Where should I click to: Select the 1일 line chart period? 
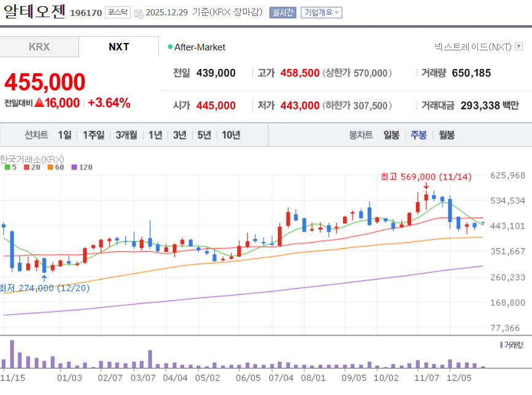pos(64,135)
